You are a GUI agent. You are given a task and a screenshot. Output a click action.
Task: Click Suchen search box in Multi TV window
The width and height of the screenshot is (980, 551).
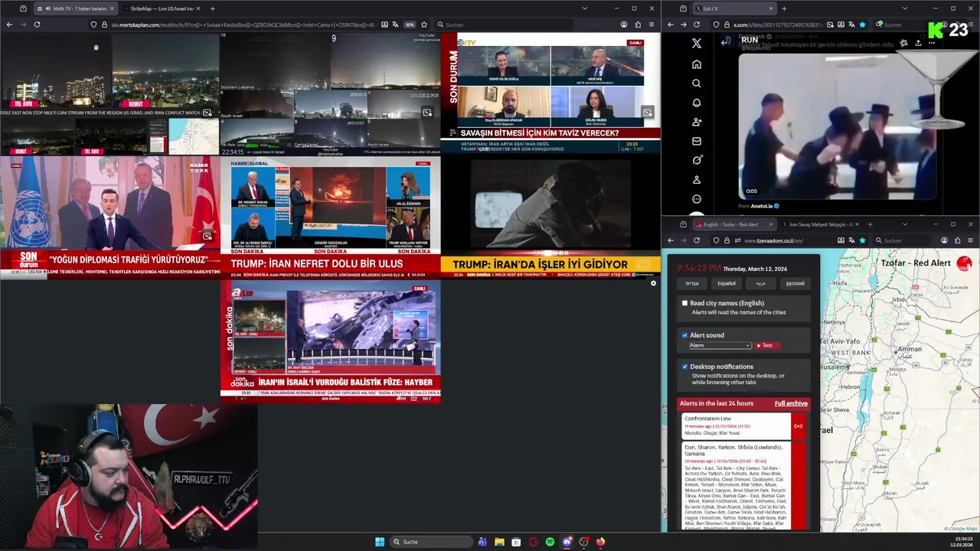point(505,24)
